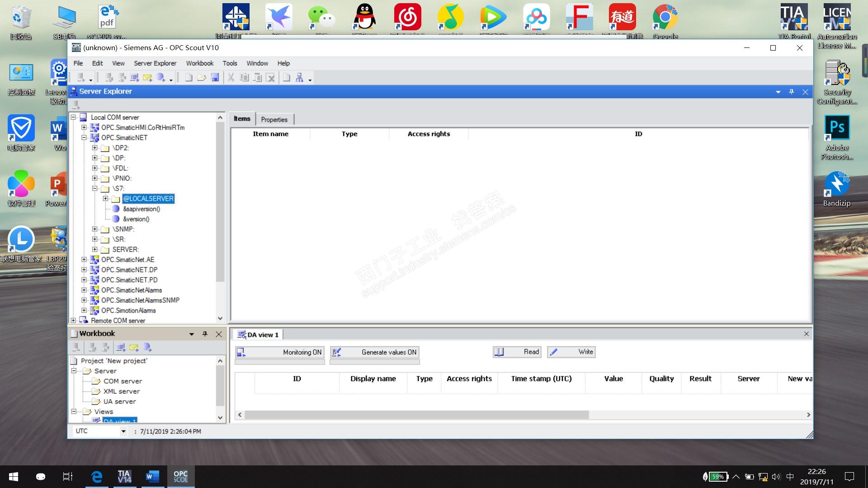Pin the Workbook panel with pushpin icon
Screen dimensions: 868x488
point(205,334)
